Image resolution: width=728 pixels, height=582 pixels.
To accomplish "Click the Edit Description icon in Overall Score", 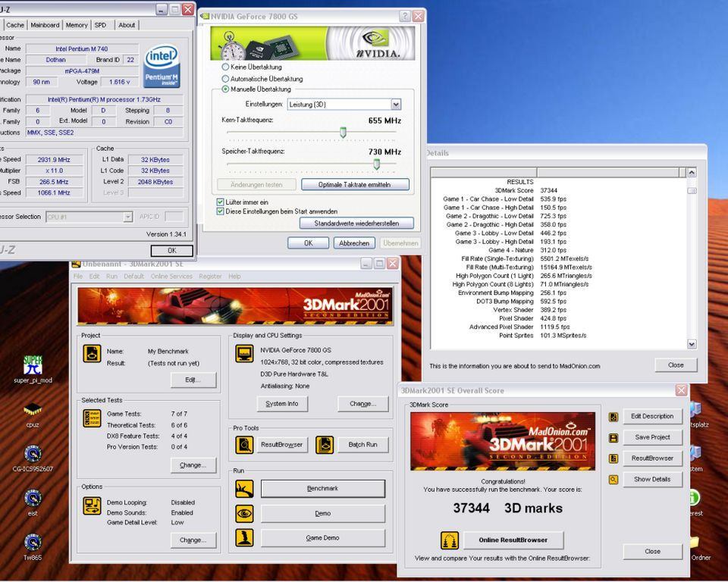I will coord(613,417).
